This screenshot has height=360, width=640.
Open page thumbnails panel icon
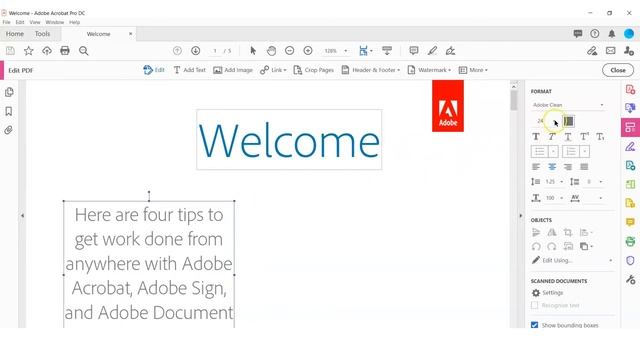click(9, 92)
